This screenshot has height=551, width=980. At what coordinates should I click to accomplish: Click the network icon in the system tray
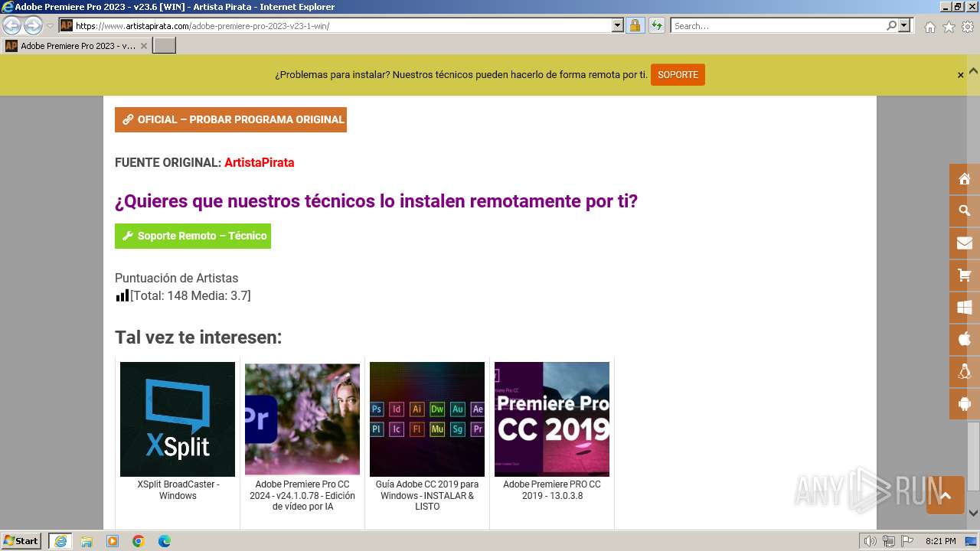[889, 541]
